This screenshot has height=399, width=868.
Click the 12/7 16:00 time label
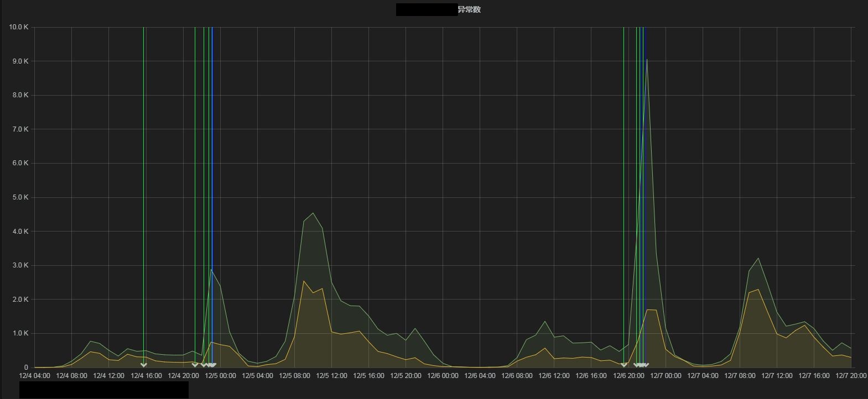(814, 376)
